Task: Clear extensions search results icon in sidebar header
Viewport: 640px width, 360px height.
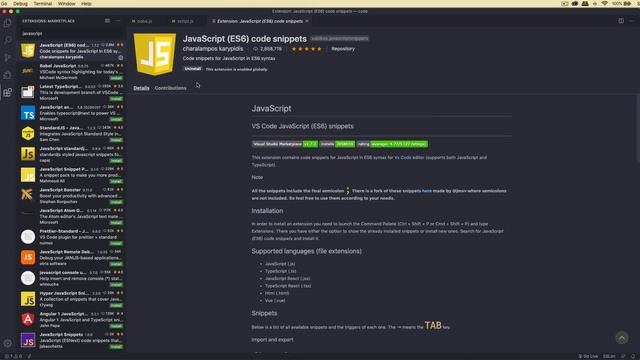Action: [107, 21]
